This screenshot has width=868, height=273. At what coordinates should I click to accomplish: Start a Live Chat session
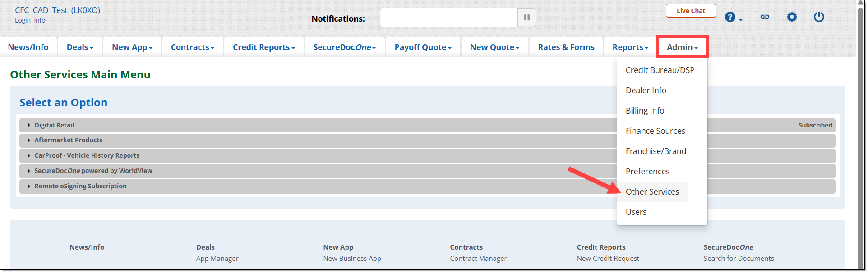pyautogui.click(x=690, y=11)
